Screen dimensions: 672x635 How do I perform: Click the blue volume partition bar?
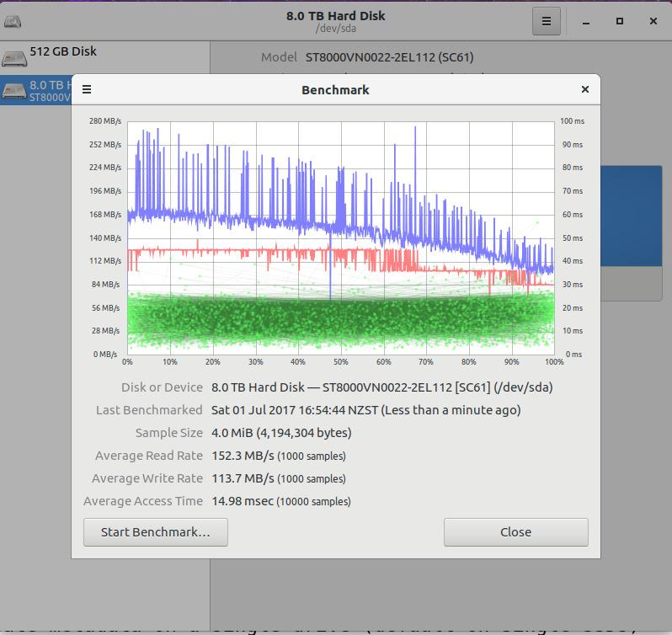[x=632, y=216]
